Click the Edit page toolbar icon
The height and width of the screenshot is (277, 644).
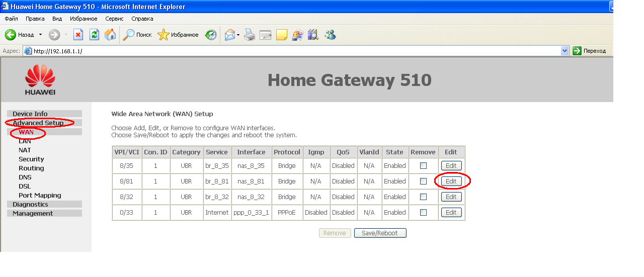tap(266, 35)
